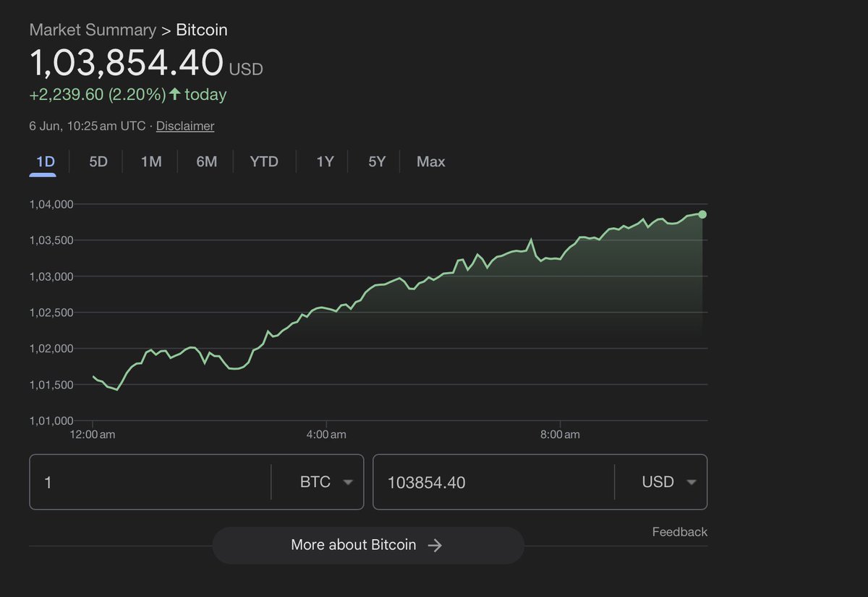Click the 1,02,500 y-axis label
This screenshot has width=868, height=597.
51,313
